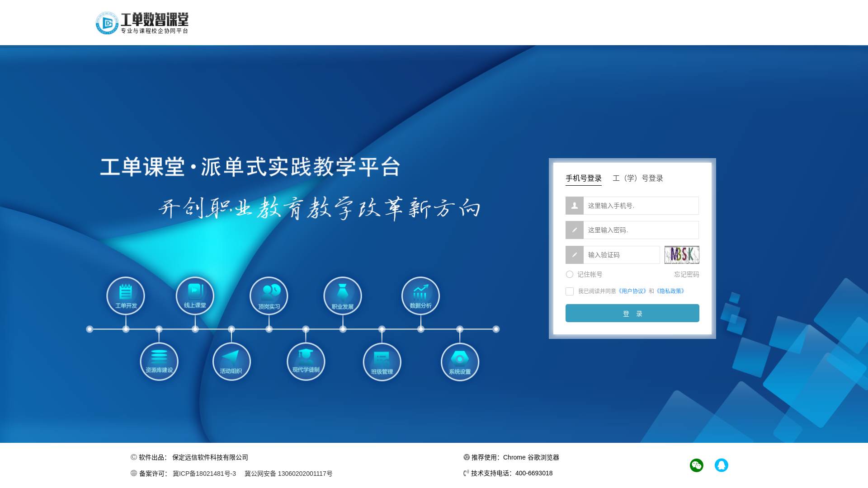
Task: Click the 数据分析 circle icon
Action: 420,296
